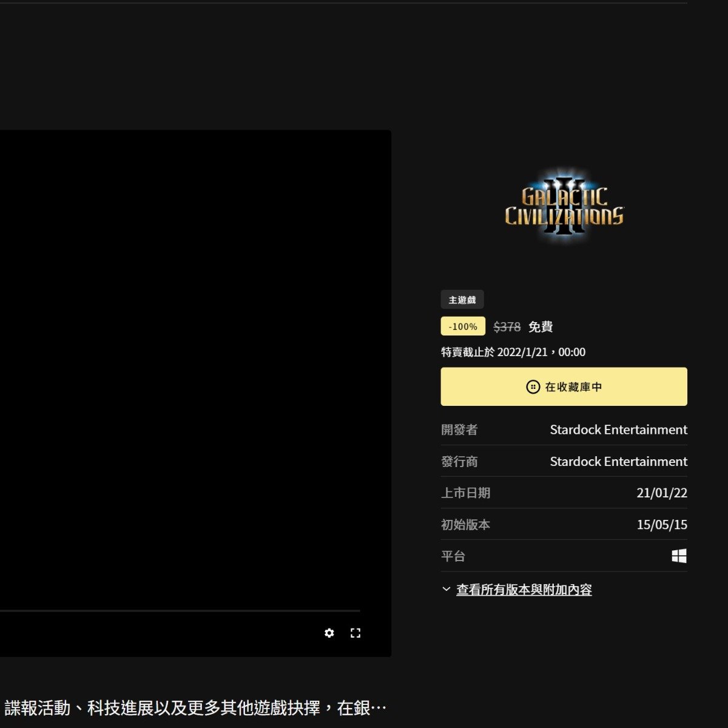Click the 初始版本 label
728x728 pixels.
(x=465, y=525)
